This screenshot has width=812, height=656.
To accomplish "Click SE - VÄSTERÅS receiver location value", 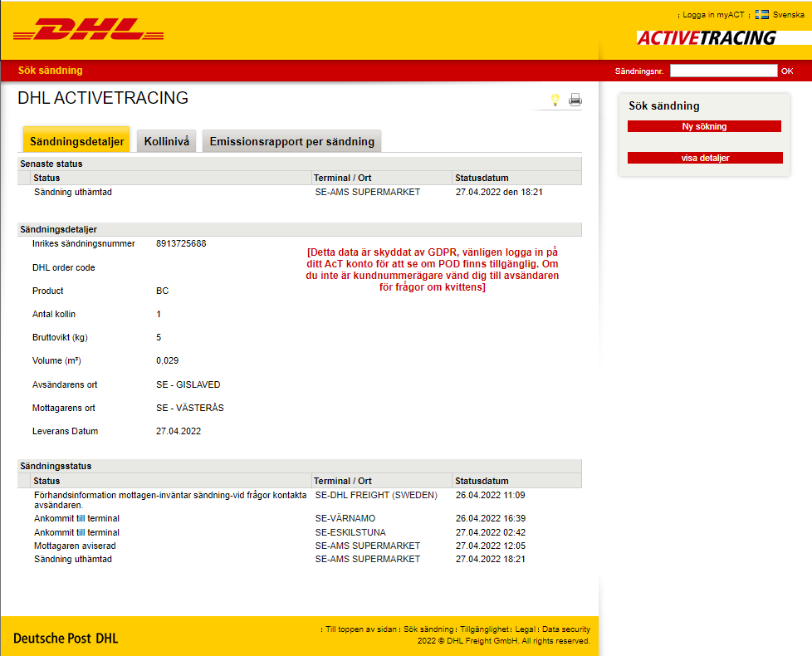I will (190, 408).
